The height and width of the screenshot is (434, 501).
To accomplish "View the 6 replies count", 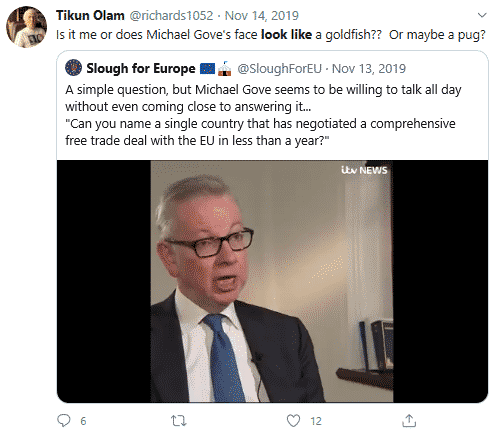I will coord(83,421).
